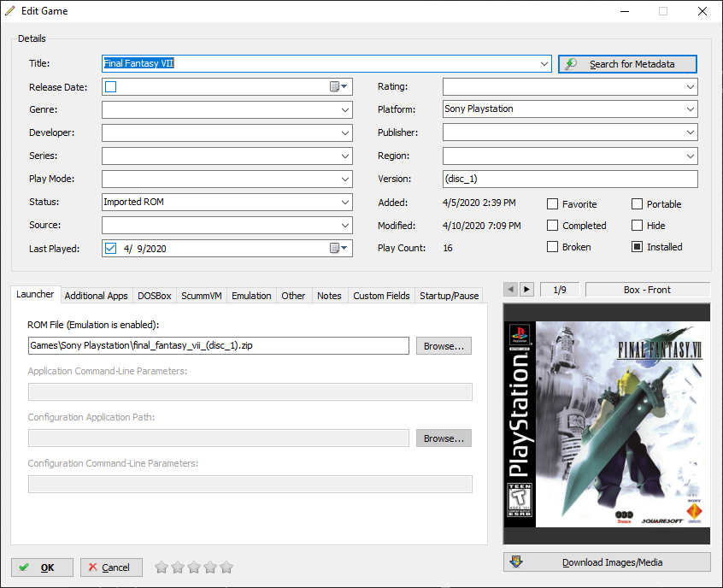The height and width of the screenshot is (588, 723).
Task: Switch to the Custom Fields tab
Action: click(x=381, y=296)
